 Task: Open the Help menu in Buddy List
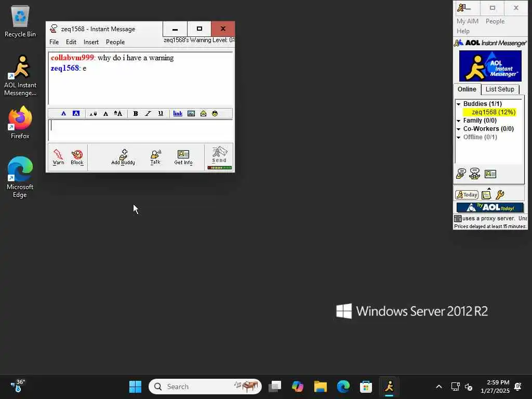463,31
